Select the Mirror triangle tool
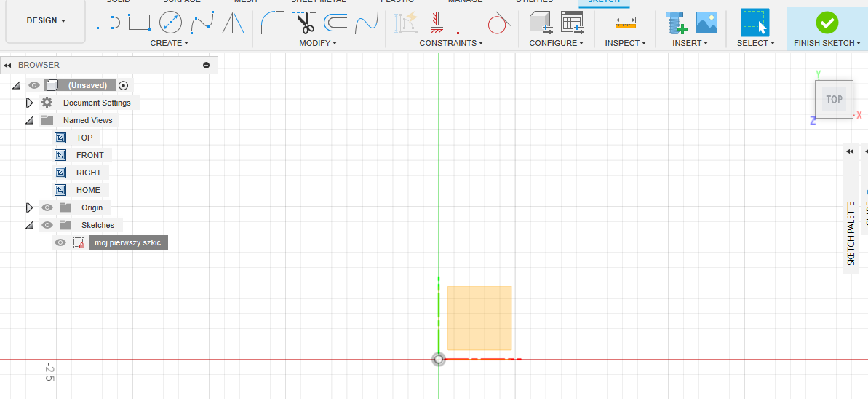 pos(233,23)
